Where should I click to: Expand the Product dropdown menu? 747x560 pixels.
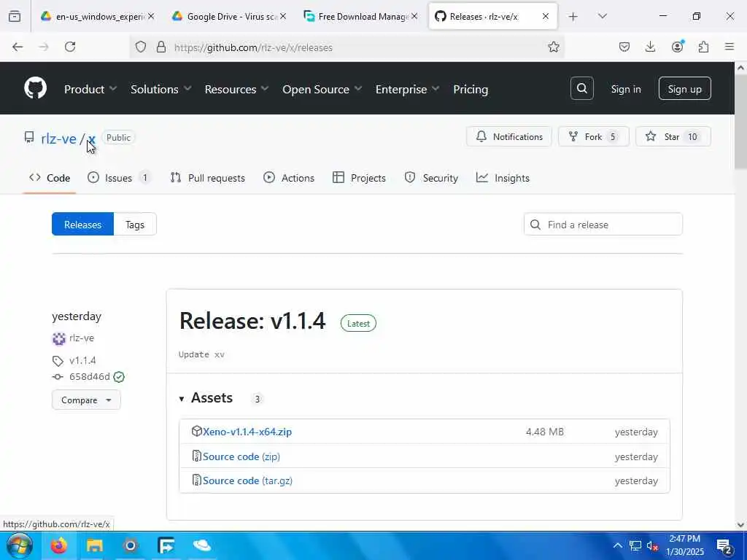point(90,89)
